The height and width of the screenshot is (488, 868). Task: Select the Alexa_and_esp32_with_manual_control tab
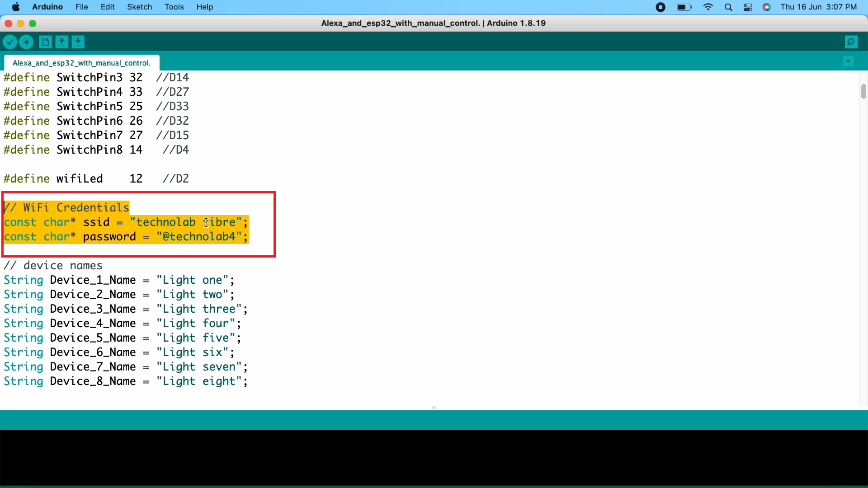[x=81, y=63]
